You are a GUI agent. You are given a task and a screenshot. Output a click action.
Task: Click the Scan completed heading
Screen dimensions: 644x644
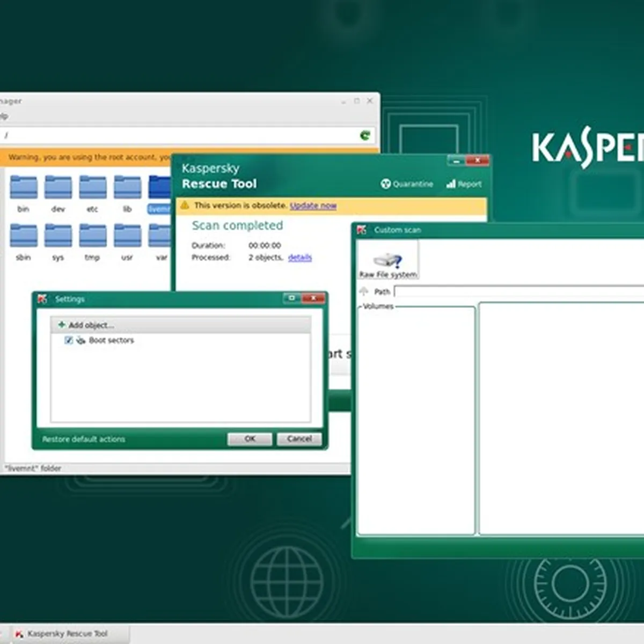237,225
